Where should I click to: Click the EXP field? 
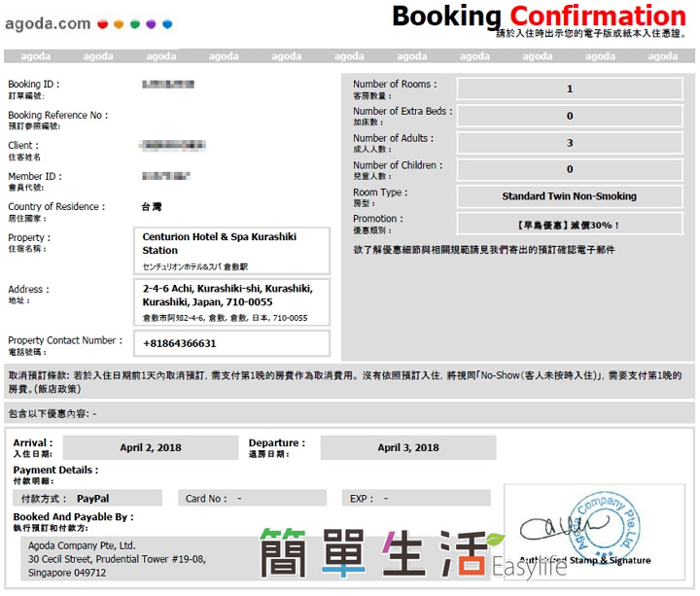[x=416, y=498]
